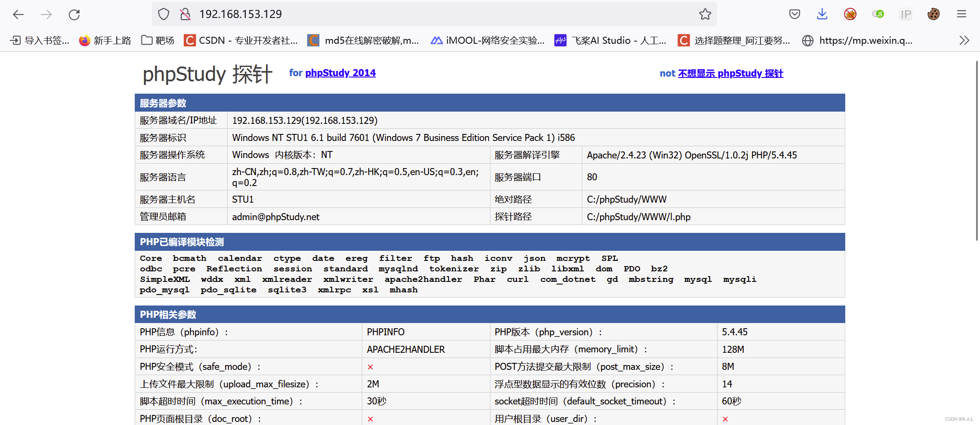Viewport: 980px width, 425px height.
Task: Save the page to Pocket
Action: tap(794, 14)
